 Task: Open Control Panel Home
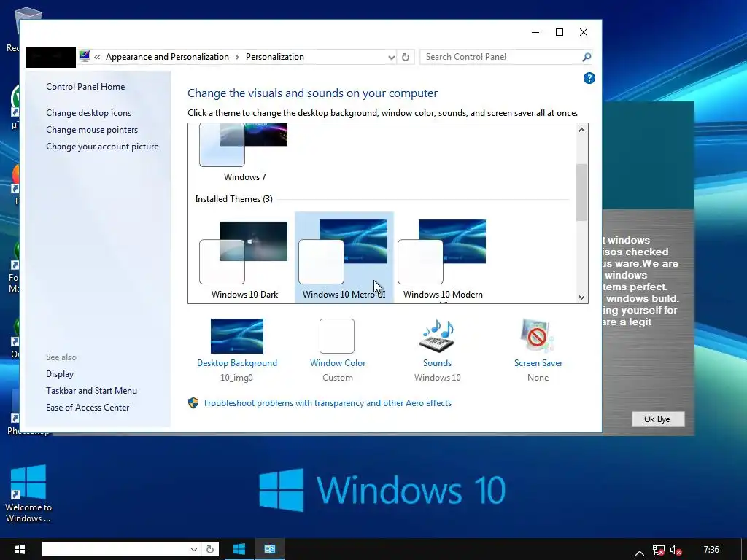point(85,87)
